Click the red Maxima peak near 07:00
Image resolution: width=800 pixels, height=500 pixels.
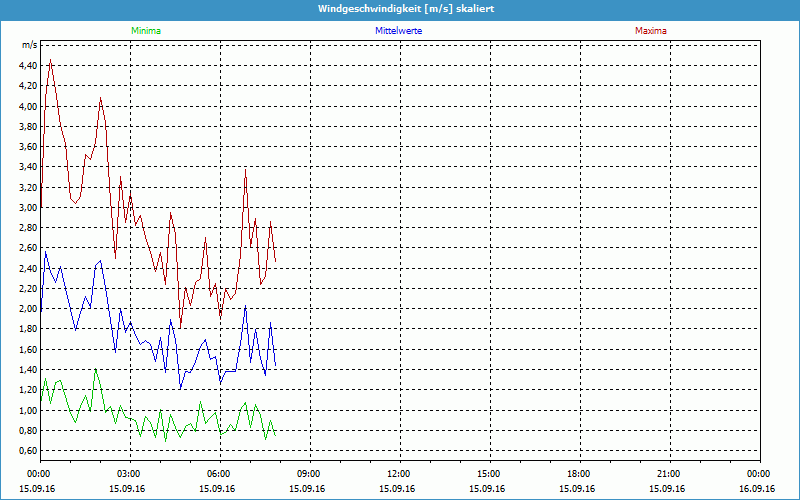click(245, 171)
